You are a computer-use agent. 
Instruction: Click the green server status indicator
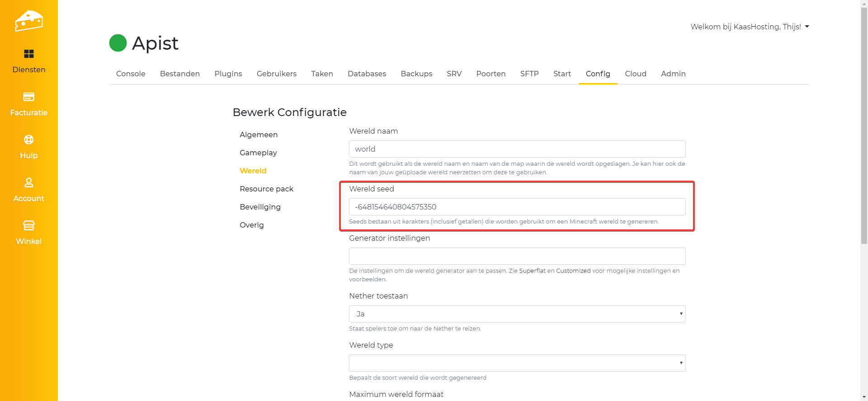(x=118, y=43)
